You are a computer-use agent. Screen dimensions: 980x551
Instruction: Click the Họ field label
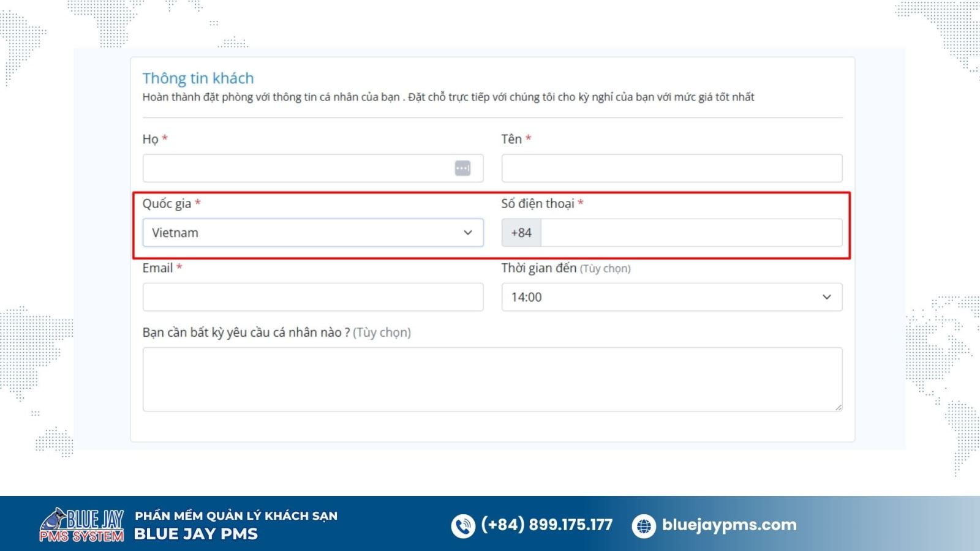pos(150,140)
